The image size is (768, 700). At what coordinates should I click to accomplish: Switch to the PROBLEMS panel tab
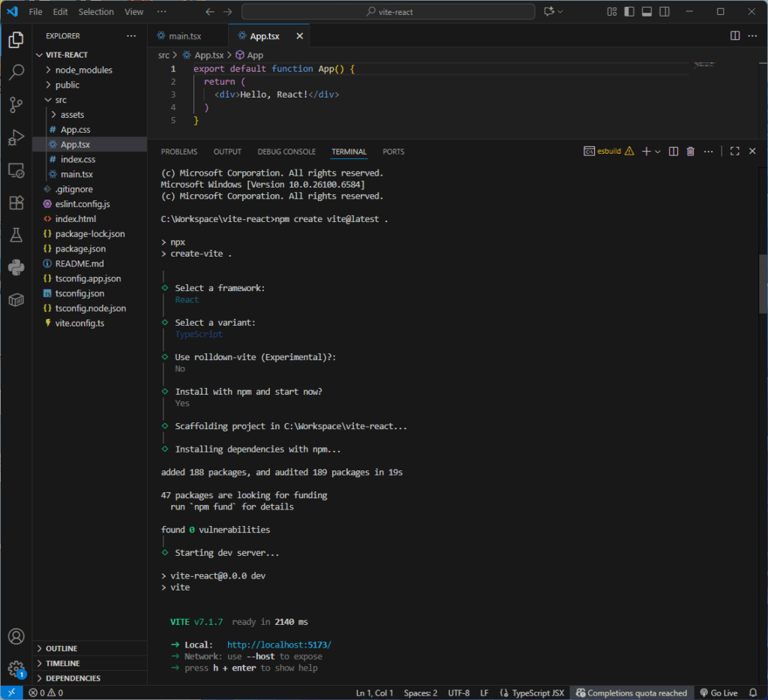pos(179,152)
